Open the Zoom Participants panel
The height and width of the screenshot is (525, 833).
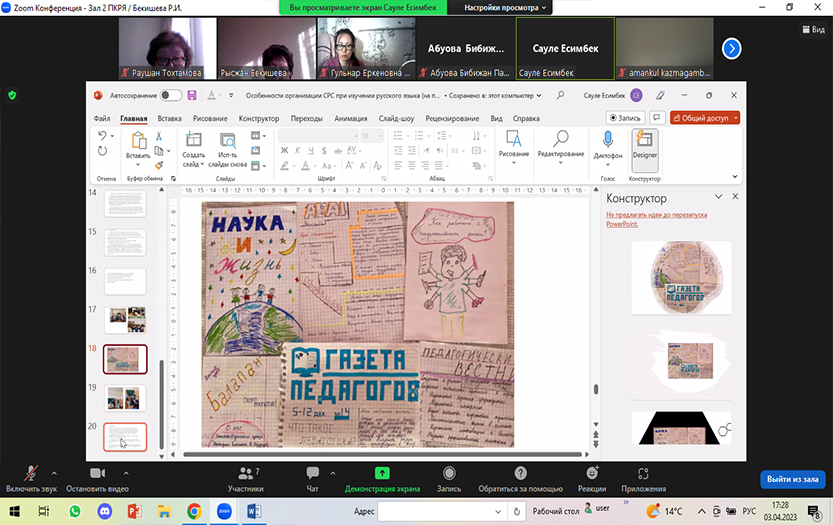245,473
